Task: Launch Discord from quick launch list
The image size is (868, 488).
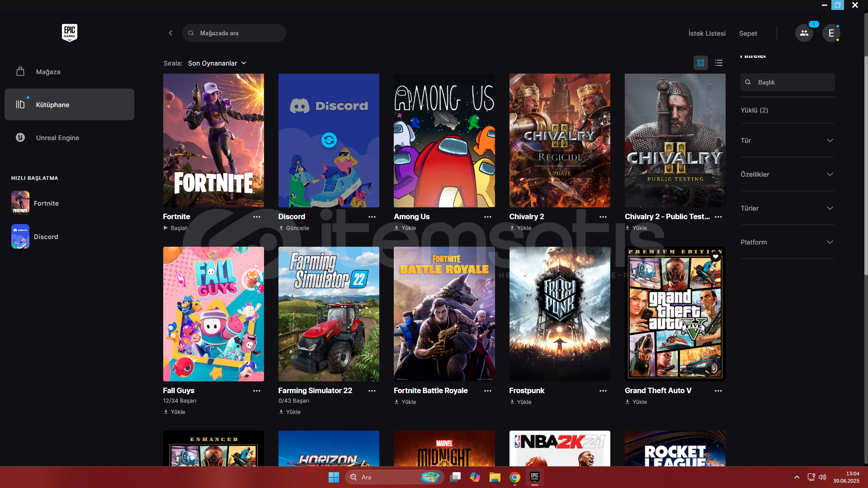Action: [x=35, y=236]
